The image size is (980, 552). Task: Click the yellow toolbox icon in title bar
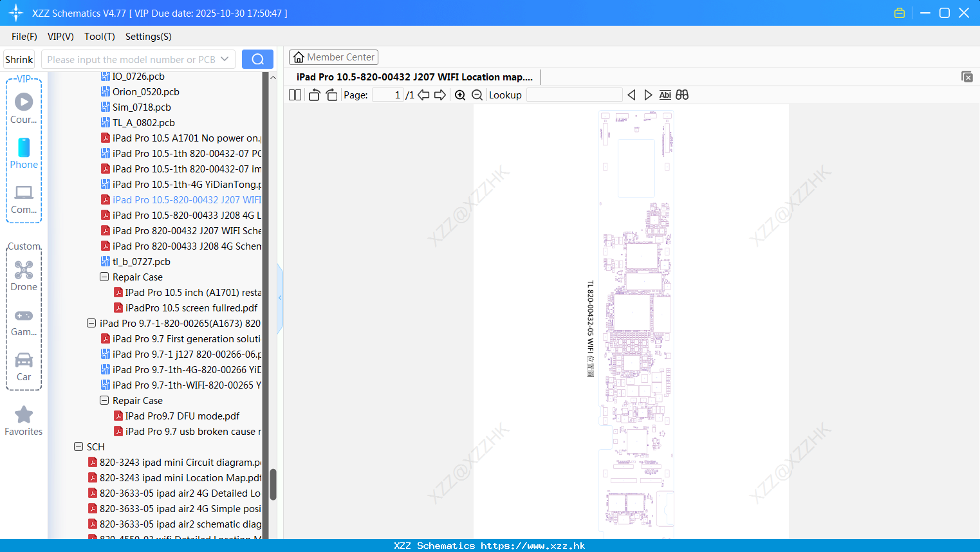pyautogui.click(x=900, y=13)
